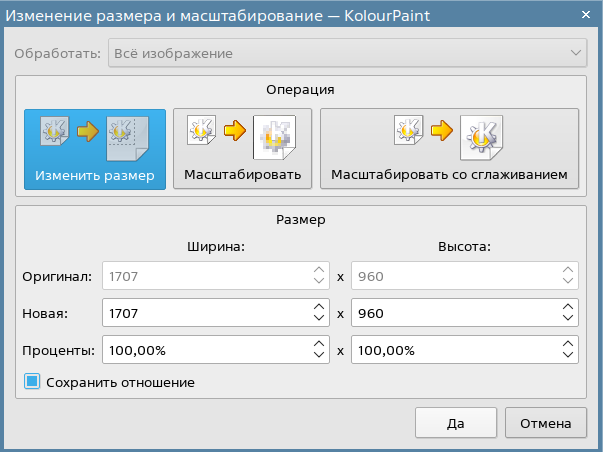Viewport: 603px width, 452px height.
Task: Click the width percentage field
Action: pyautogui.click(x=204, y=351)
